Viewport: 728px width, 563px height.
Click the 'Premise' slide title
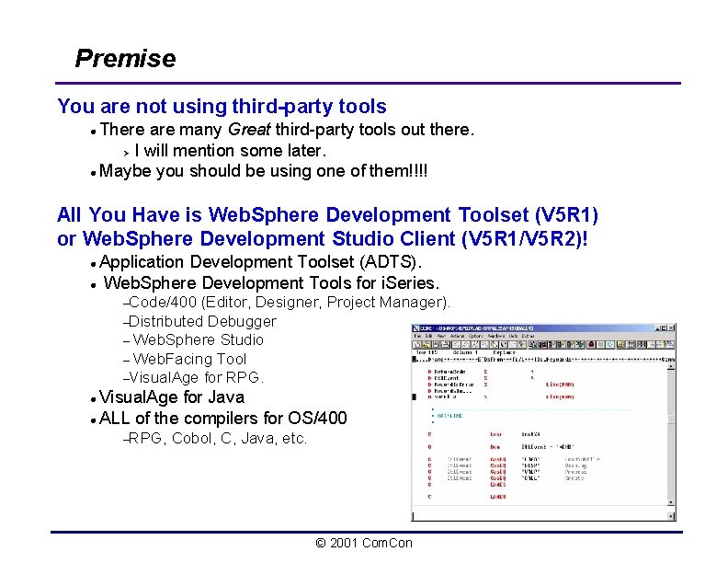point(125,59)
